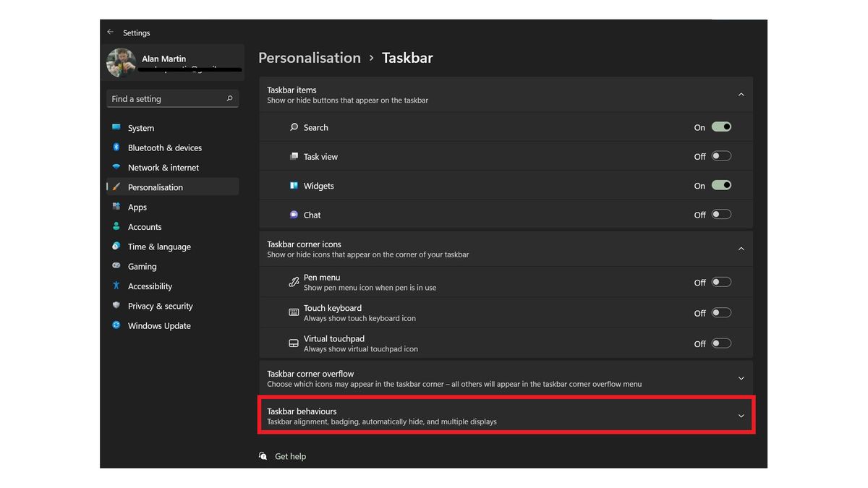Expand the Taskbar behaviours section
868x488 pixels.
741,416
